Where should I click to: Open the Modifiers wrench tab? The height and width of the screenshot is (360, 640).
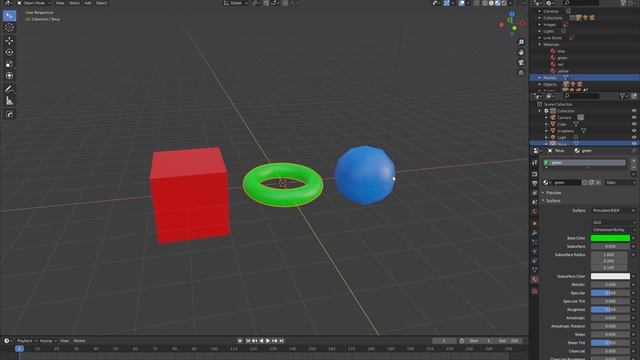pos(534,233)
